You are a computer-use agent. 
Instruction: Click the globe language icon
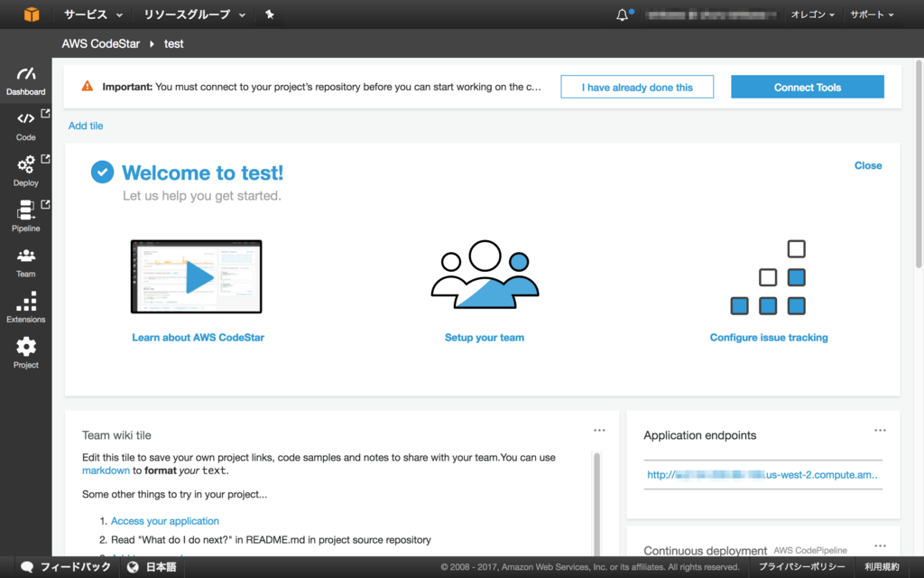tap(133, 567)
